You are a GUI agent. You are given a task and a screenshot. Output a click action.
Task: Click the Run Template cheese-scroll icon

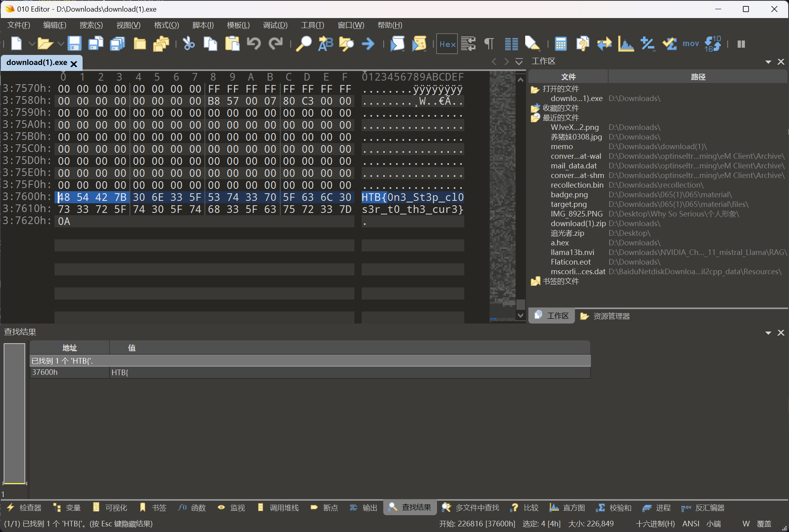pyautogui.click(x=419, y=44)
